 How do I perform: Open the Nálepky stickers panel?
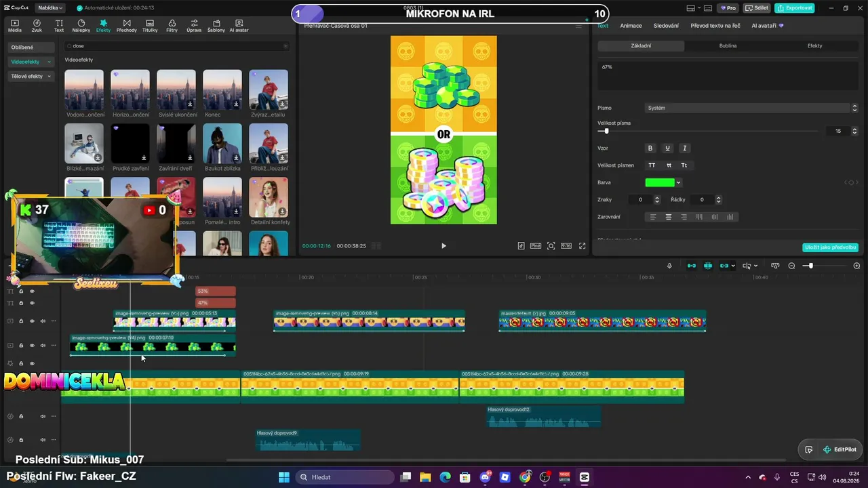(81, 26)
